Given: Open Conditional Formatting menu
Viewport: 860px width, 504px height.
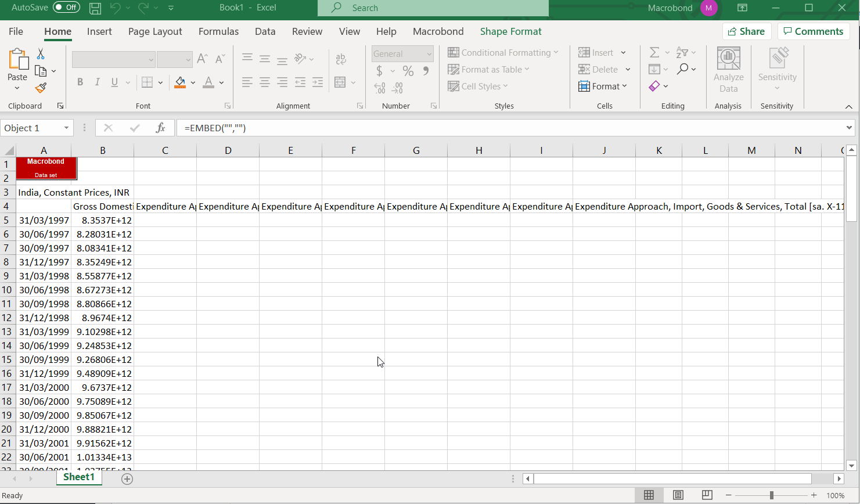Looking at the screenshot, I should pyautogui.click(x=503, y=53).
